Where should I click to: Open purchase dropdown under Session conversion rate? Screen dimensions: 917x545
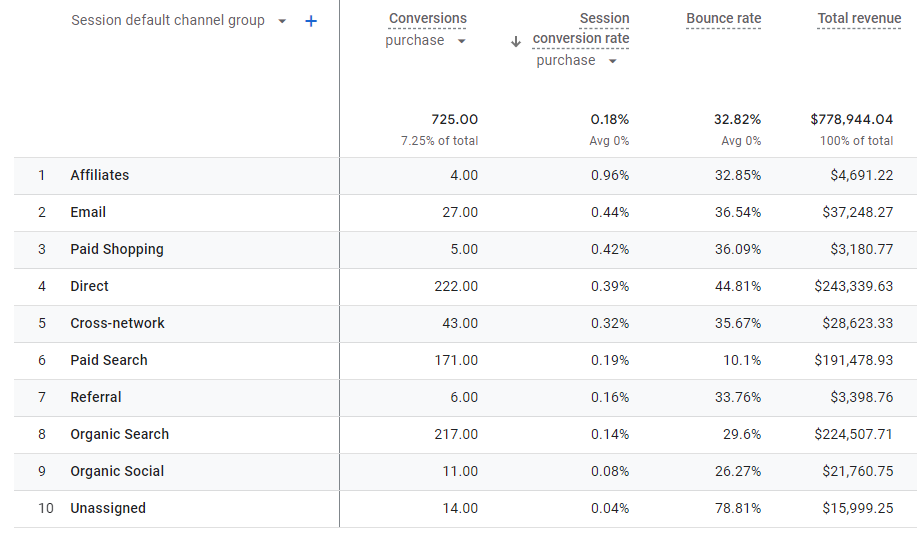612,61
